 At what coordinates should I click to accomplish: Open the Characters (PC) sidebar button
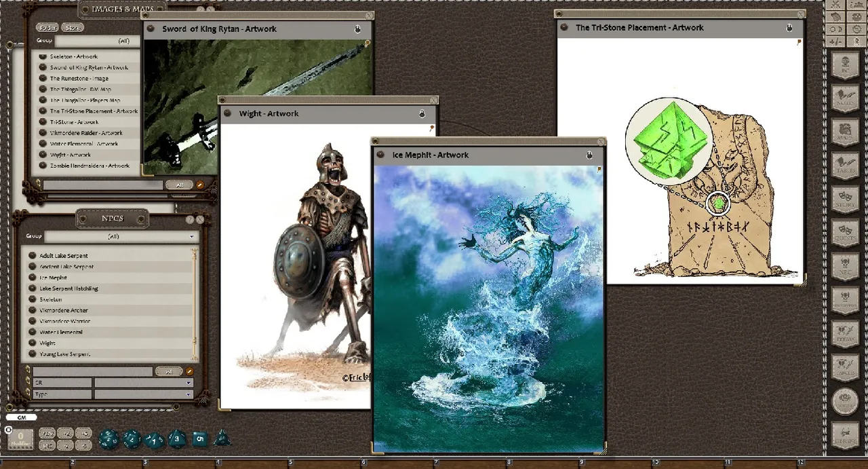point(845,66)
